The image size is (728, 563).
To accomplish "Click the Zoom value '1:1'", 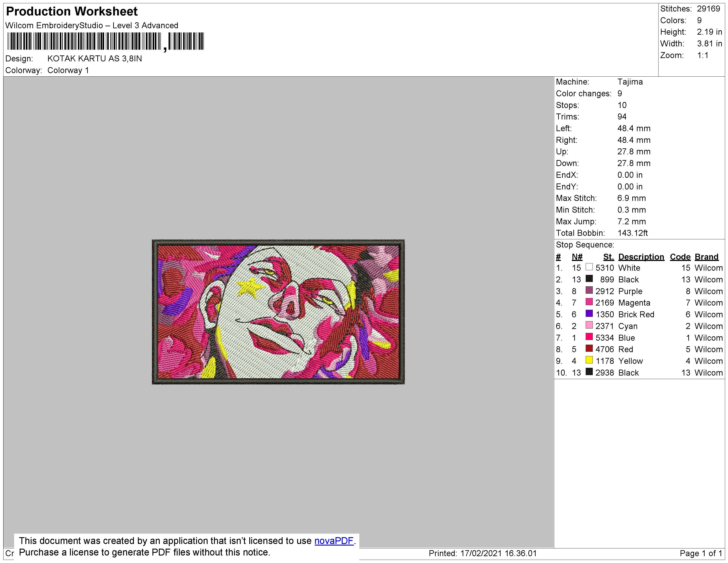I will [703, 55].
